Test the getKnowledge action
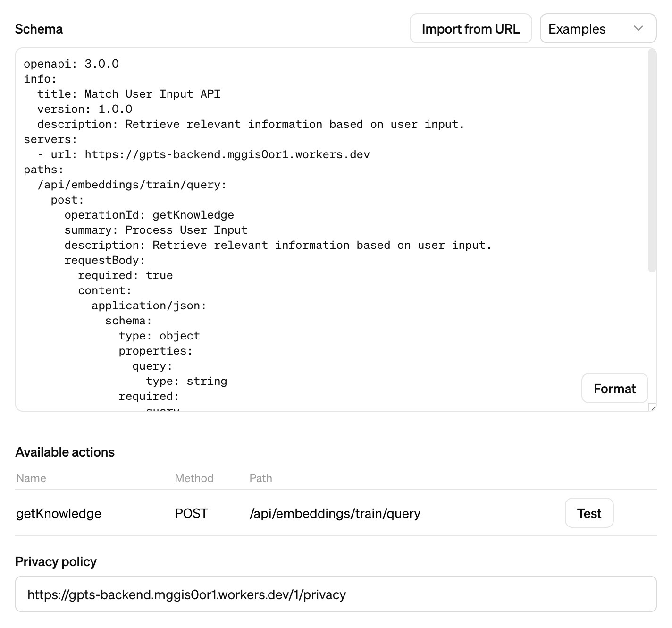The image size is (672, 628). (588, 513)
